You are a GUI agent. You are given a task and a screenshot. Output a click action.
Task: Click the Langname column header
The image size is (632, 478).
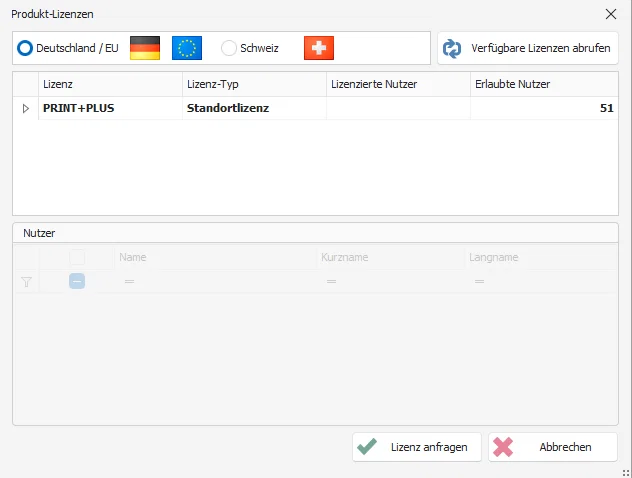pos(541,257)
